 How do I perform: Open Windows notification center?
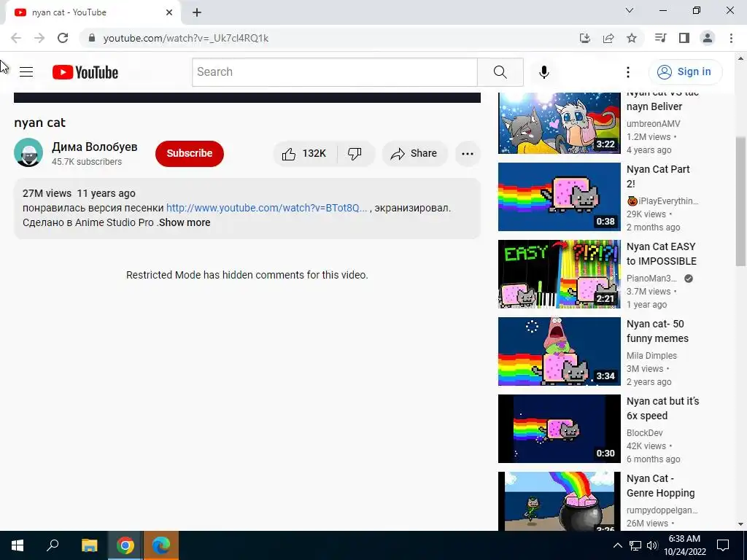[x=723, y=545]
